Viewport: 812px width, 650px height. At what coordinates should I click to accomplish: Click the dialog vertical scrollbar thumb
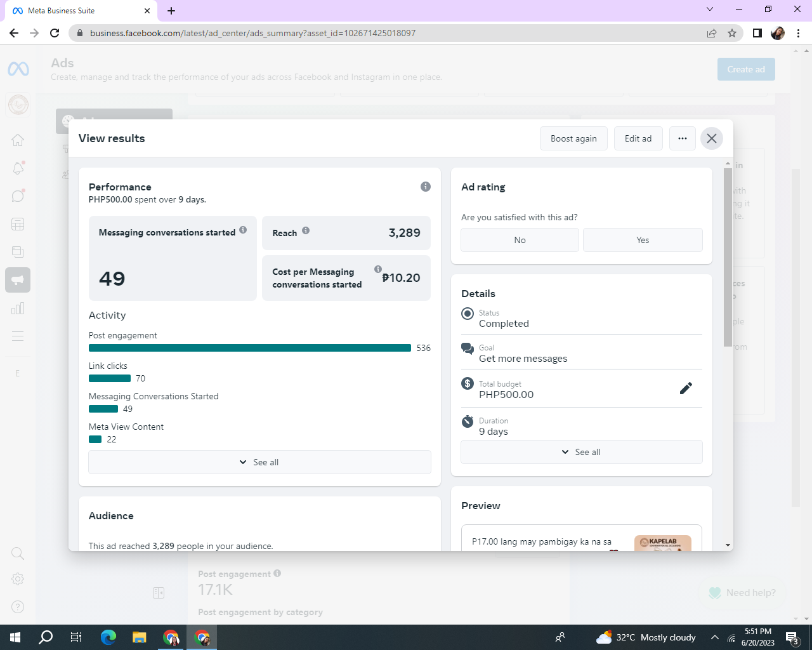pyautogui.click(x=728, y=258)
